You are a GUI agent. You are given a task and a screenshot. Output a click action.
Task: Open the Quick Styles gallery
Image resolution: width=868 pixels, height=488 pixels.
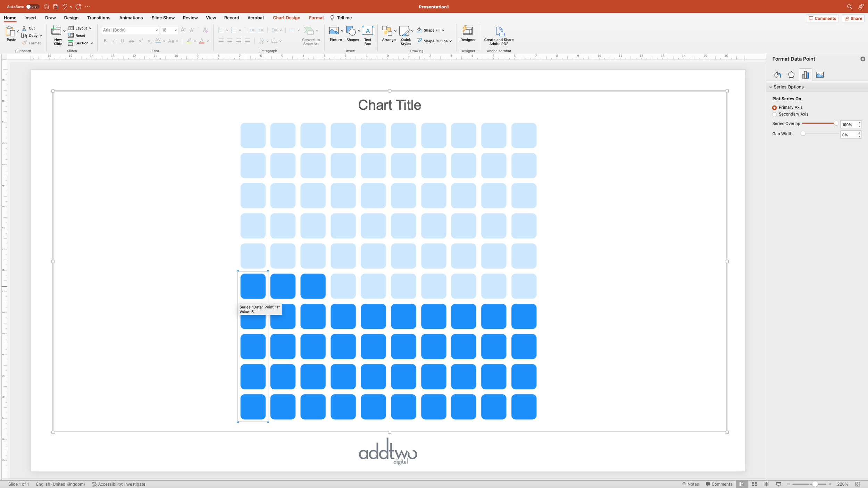(x=406, y=36)
